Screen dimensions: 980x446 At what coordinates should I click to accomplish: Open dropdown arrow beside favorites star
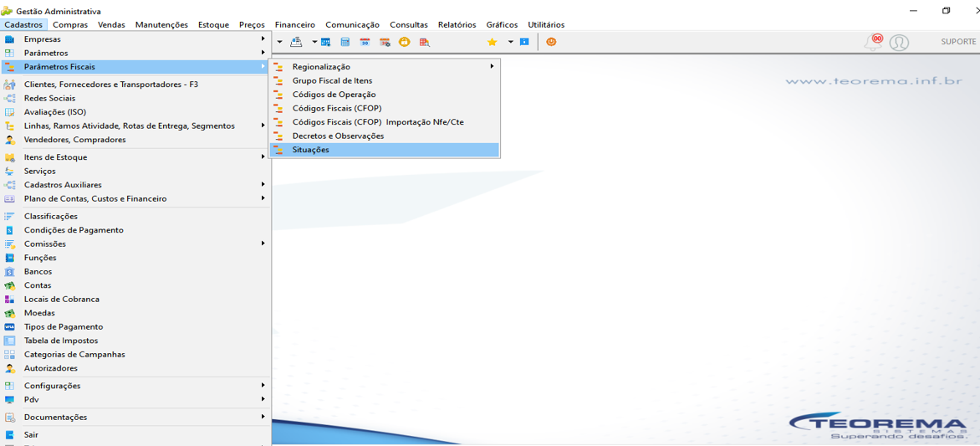point(510,42)
